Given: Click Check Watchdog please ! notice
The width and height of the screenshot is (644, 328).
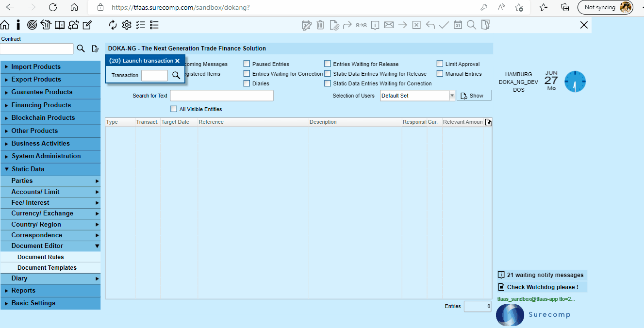Looking at the screenshot, I should [542, 287].
